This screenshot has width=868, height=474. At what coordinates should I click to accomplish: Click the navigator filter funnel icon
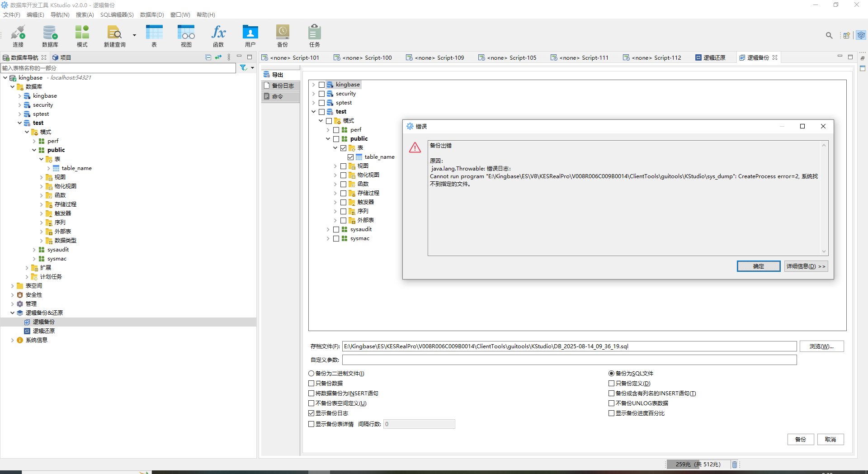(x=243, y=68)
